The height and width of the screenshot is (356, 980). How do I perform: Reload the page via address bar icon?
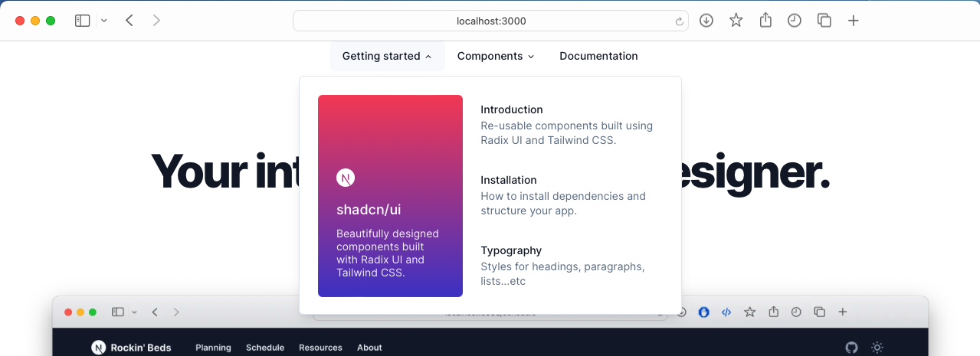[679, 21]
